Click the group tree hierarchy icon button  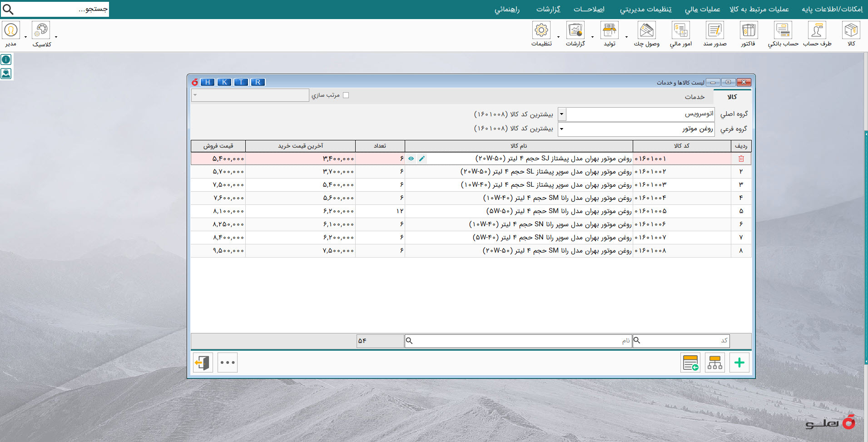[x=715, y=363]
